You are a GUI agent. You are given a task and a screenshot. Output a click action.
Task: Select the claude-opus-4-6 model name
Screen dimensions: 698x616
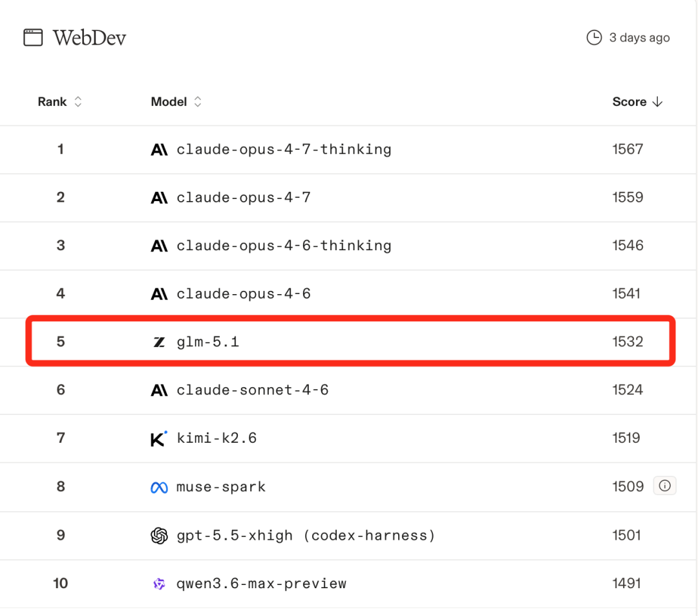(244, 293)
